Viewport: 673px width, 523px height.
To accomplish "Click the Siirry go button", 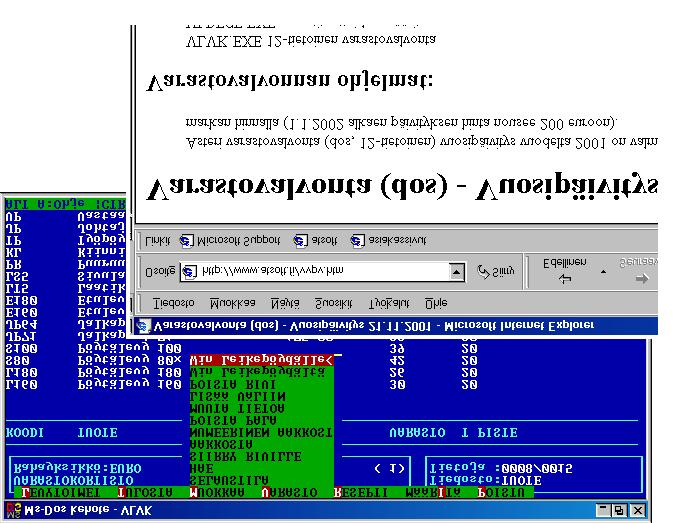I will [x=496, y=272].
